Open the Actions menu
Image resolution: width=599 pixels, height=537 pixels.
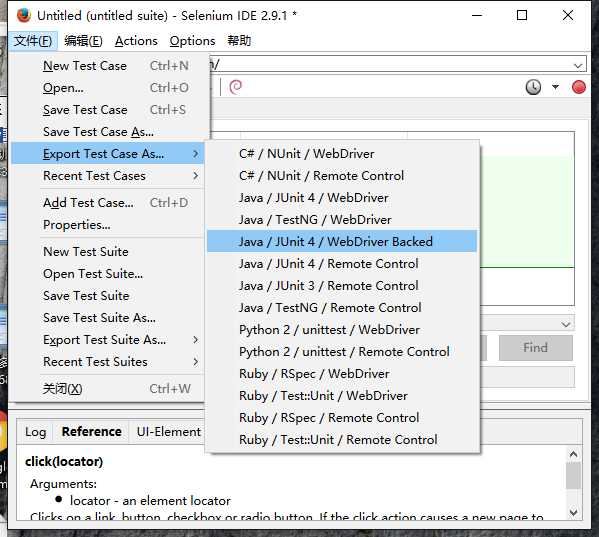click(136, 40)
